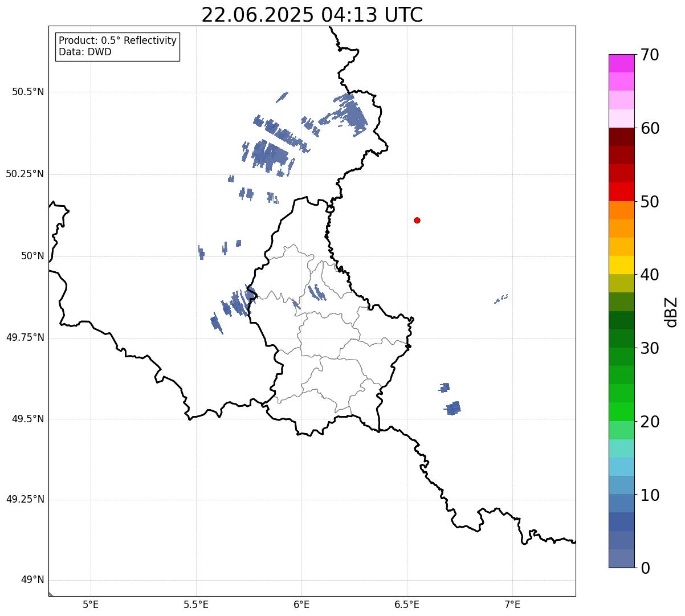
Task: Click the colorbar tick label "40"
Action: click(649, 275)
